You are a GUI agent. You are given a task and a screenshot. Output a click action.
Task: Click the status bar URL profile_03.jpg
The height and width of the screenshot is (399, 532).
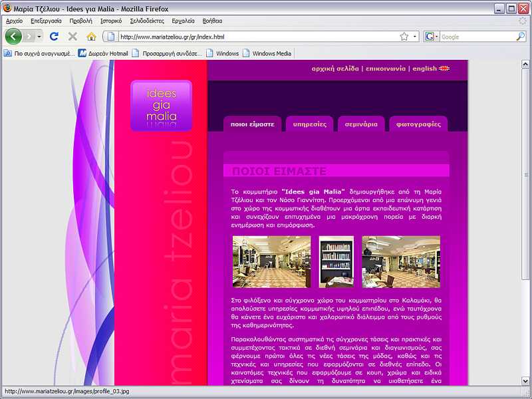point(67,392)
